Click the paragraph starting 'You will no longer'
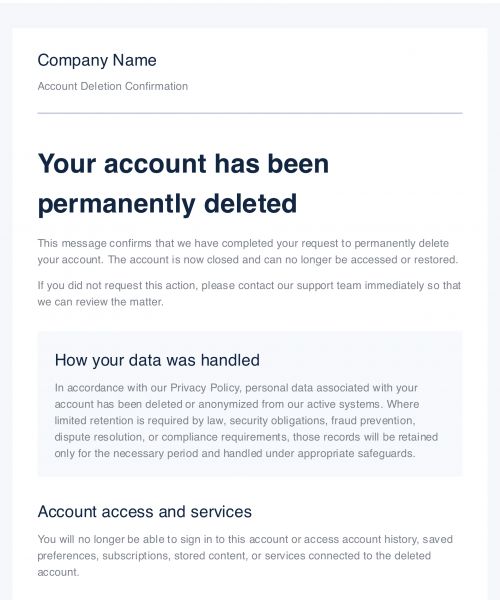The height and width of the screenshot is (600, 500). click(x=245, y=556)
